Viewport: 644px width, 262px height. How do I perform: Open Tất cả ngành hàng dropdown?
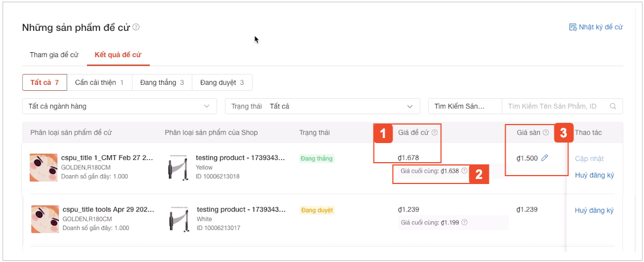point(119,106)
